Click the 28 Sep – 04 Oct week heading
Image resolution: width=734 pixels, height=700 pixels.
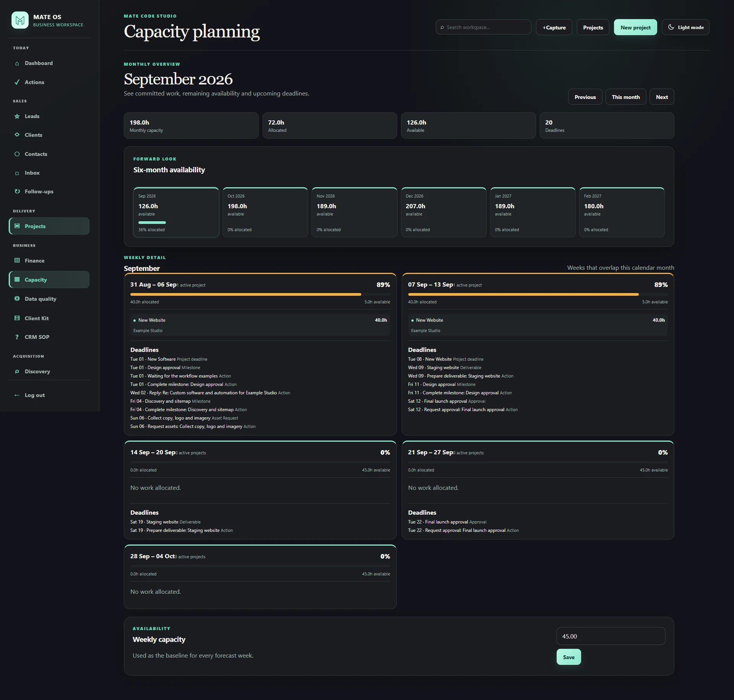(x=153, y=556)
